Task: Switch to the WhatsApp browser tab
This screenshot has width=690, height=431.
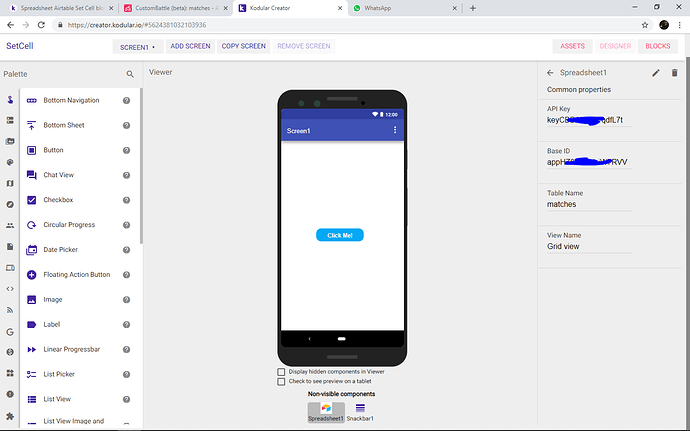Action: tap(405, 8)
